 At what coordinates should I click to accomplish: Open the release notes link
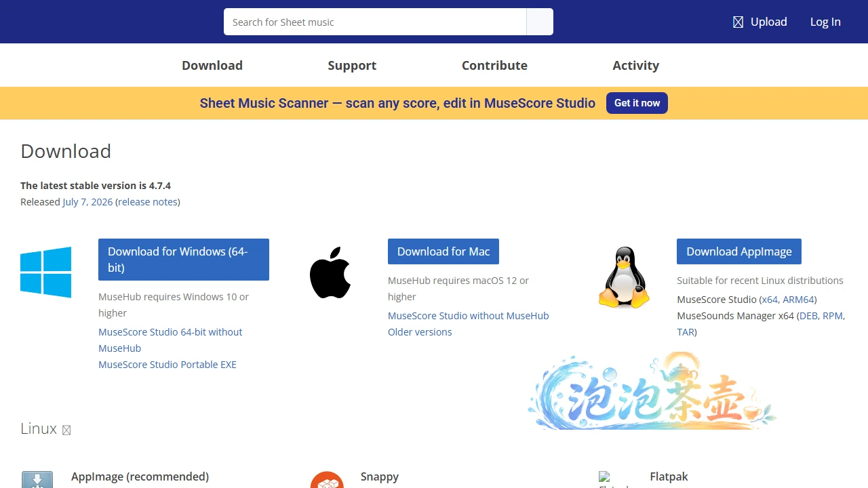point(148,202)
